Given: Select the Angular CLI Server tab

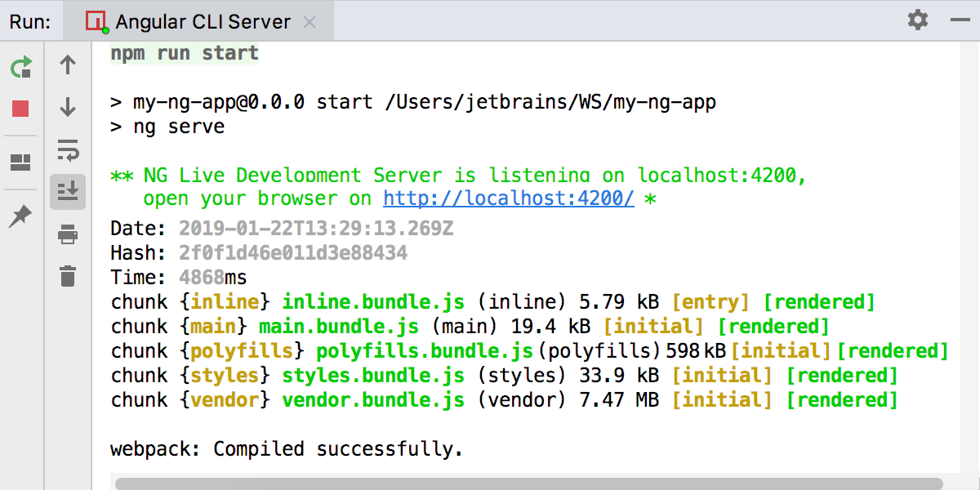Looking at the screenshot, I should (194, 22).
